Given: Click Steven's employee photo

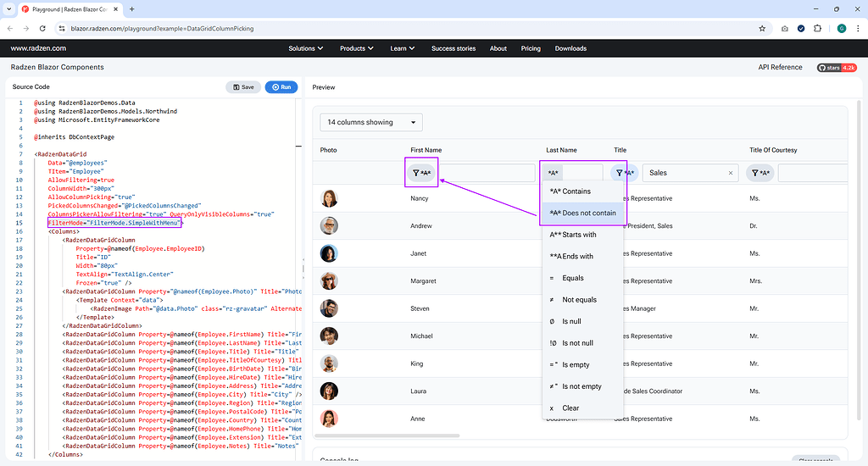Looking at the screenshot, I should coord(329,308).
